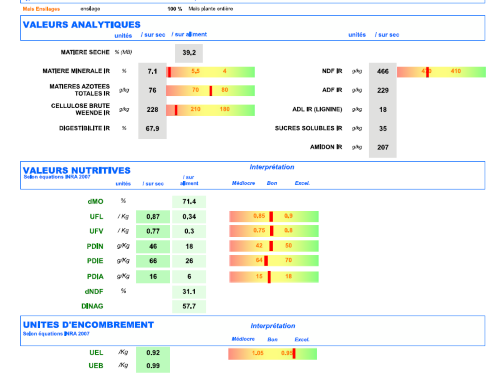Select the Matière Minérale gauge bar
The height and width of the screenshot is (392, 500).
(x=210, y=72)
